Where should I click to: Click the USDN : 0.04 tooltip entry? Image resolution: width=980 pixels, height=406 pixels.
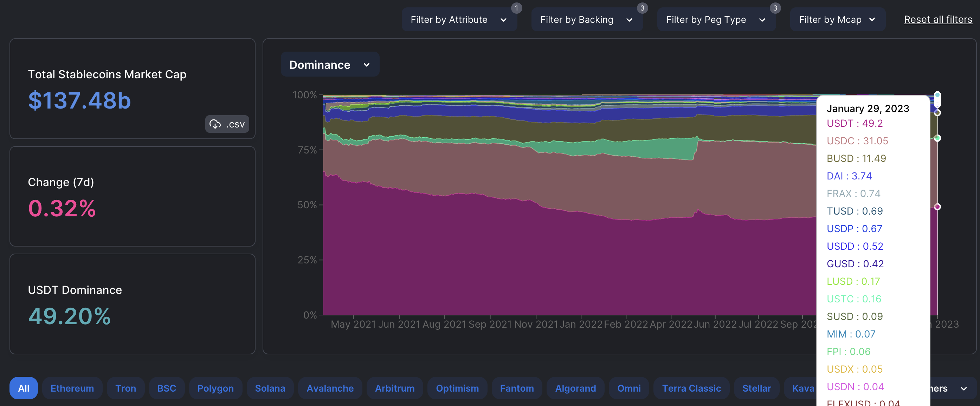[x=855, y=387]
